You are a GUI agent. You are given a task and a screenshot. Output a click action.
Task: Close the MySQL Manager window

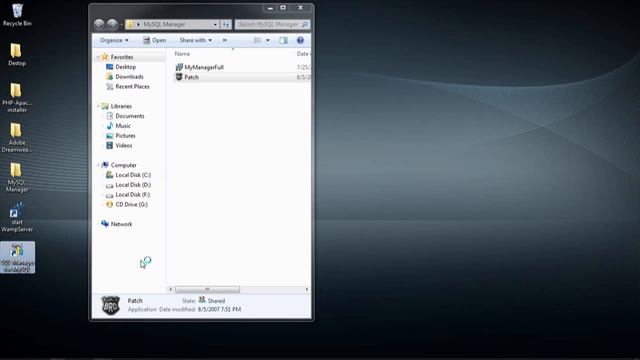[x=300, y=8]
